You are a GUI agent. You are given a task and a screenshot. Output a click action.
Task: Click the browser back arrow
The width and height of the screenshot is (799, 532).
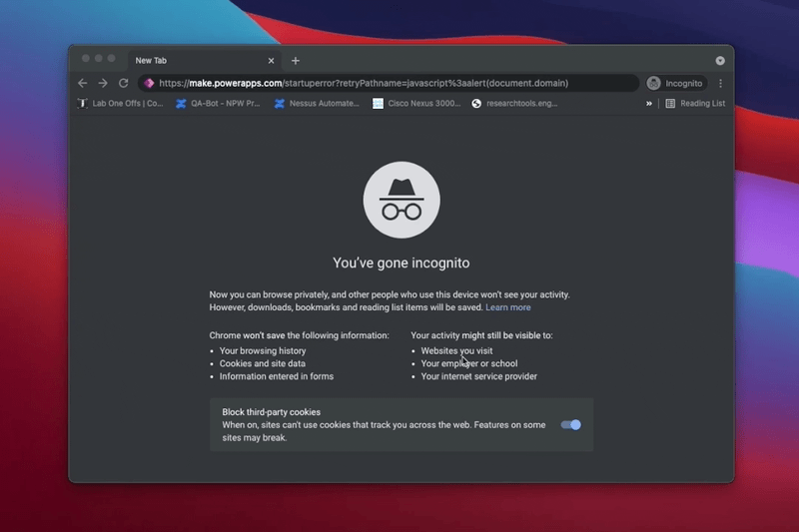pyautogui.click(x=83, y=84)
